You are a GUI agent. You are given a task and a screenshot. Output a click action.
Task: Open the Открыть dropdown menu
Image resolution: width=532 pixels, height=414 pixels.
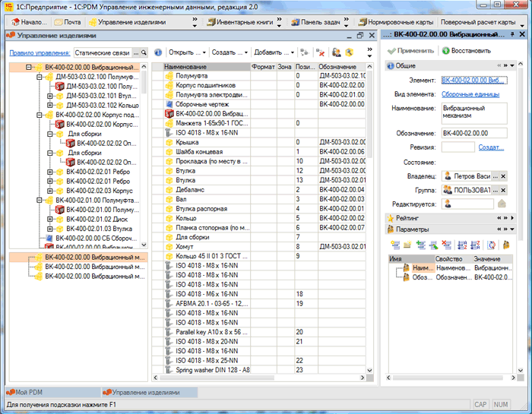[187, 52]
